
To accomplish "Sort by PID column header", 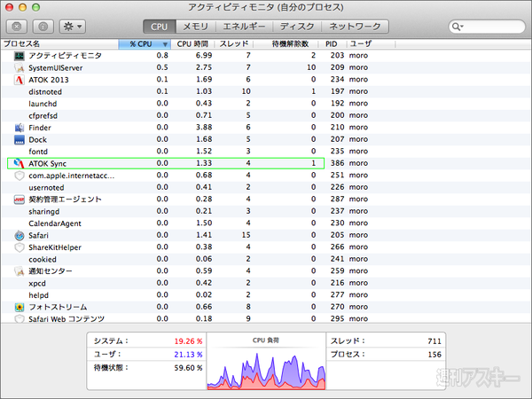I will tap(332, 44).
